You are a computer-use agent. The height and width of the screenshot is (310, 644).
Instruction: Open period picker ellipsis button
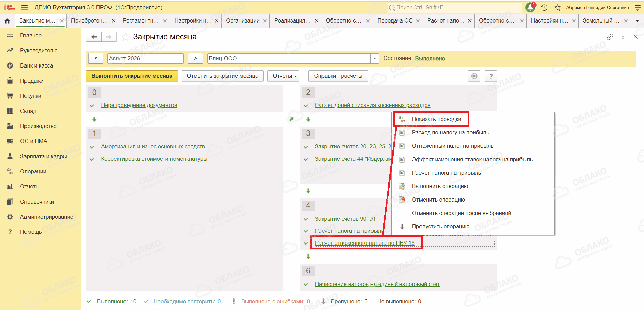[x=179, y=59]
